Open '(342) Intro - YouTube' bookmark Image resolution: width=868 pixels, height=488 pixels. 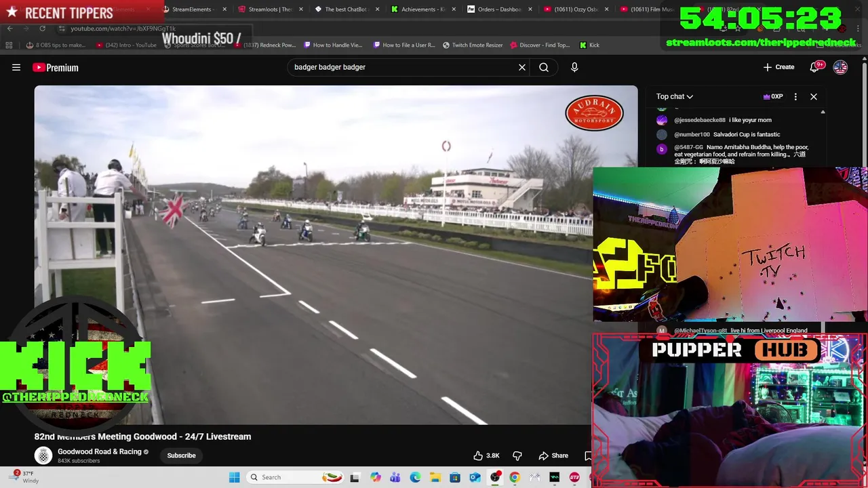[x=126, y=45]
